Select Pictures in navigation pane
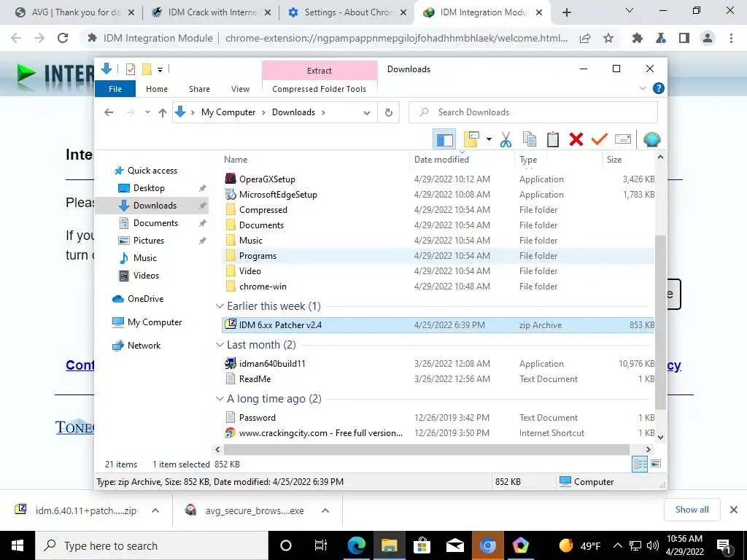Screen dimensions: 747x560 tap(148, 241)
